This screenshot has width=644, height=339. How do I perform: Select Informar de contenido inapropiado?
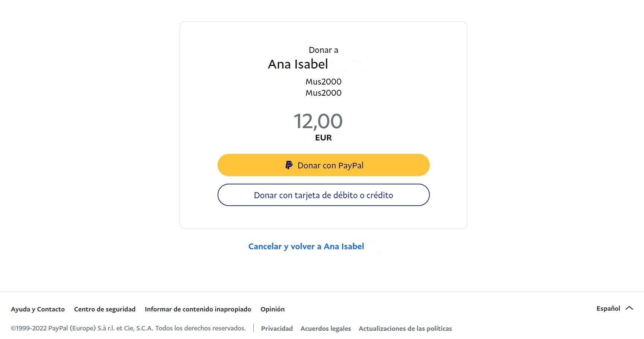(198, 309)
